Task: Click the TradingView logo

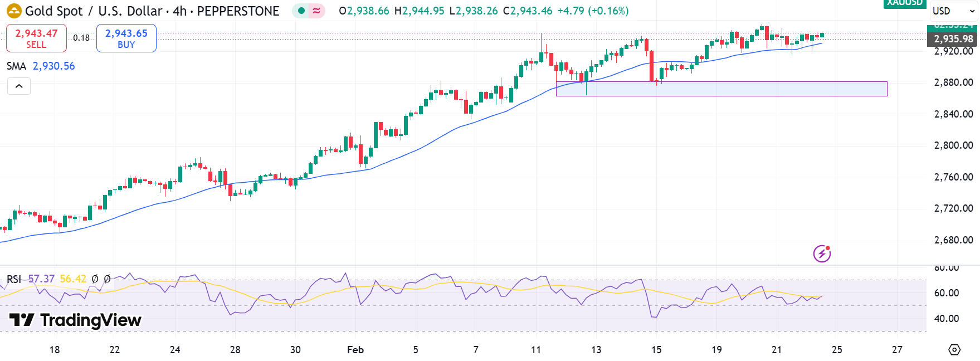Action: pos(76,320)
